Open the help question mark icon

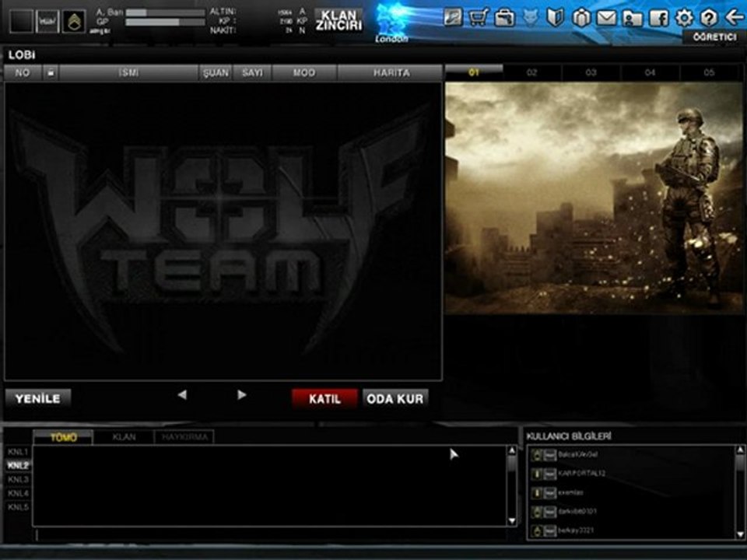pos(709,18)
